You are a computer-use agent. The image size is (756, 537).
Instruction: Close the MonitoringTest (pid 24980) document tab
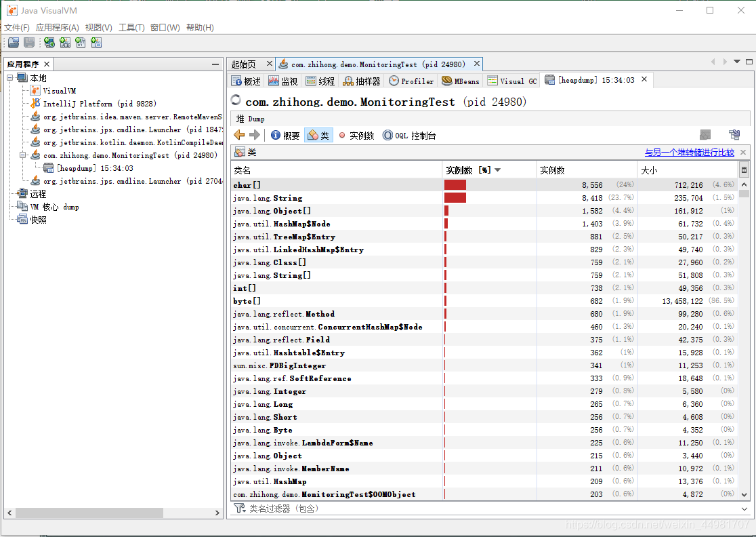(476, 64)
